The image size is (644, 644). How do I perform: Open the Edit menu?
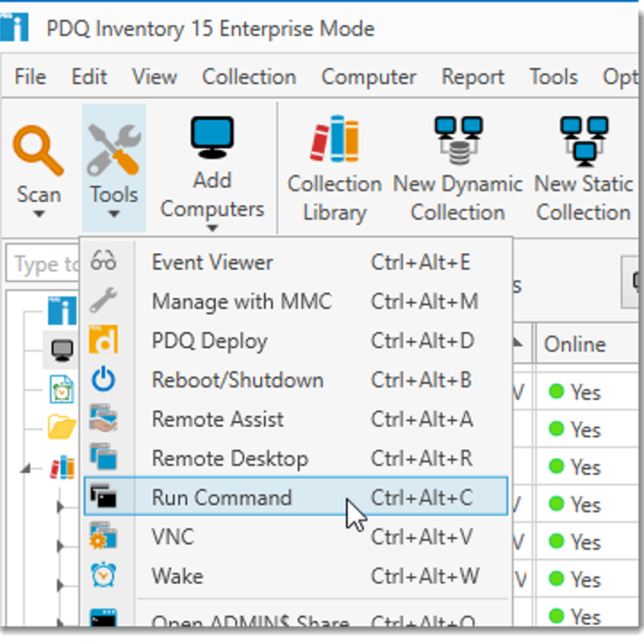(x=89, y=77)
